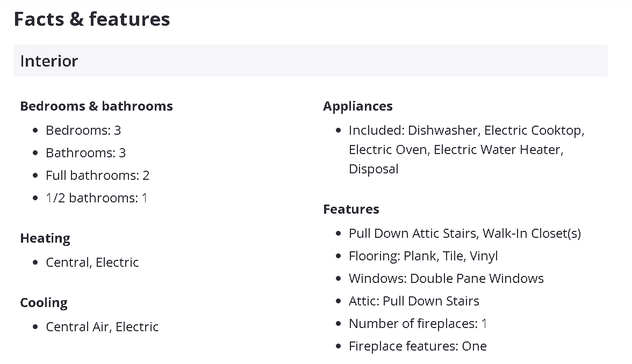The height and width of the screenshot is (364, 632).
Task: Click the Heating subheading
Action: (45, 238)
